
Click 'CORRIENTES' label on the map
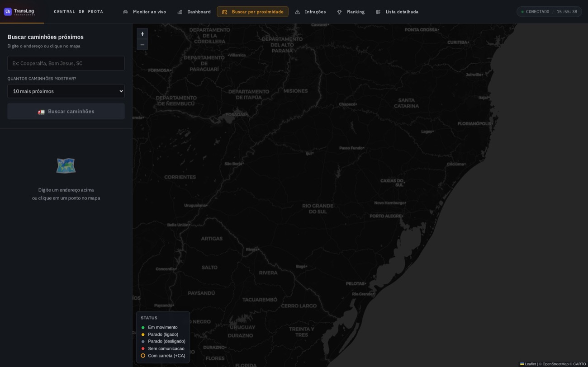pyautogui.click(x=180, y=177)
